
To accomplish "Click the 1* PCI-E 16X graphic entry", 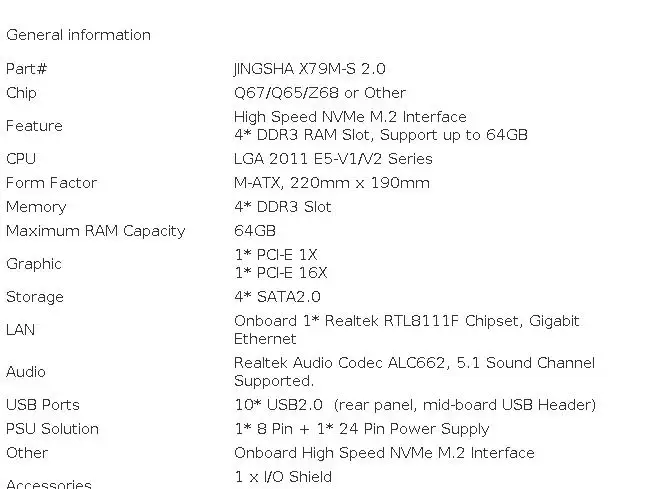I will tap(280, 273).
